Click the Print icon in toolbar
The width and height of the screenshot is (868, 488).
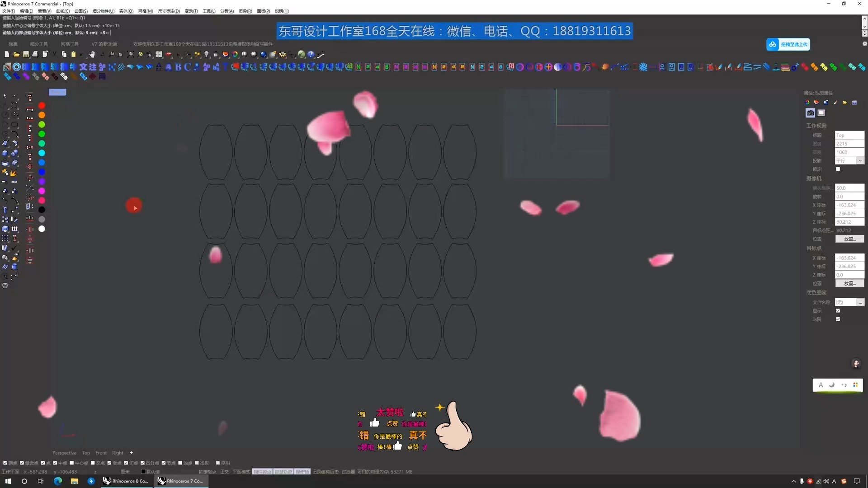point(35,54)
